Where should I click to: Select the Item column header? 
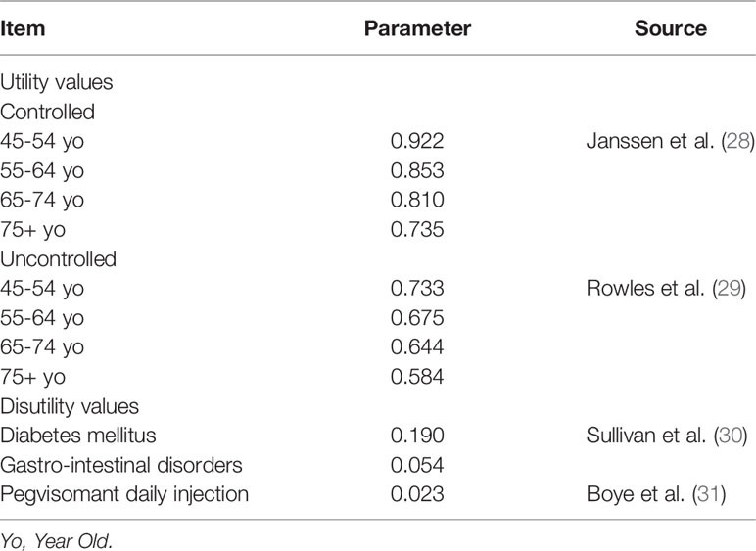click(23, 29)
